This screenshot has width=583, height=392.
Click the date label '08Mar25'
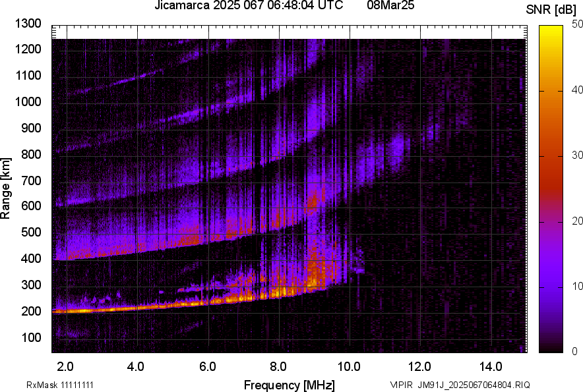(x=390, y=5)
